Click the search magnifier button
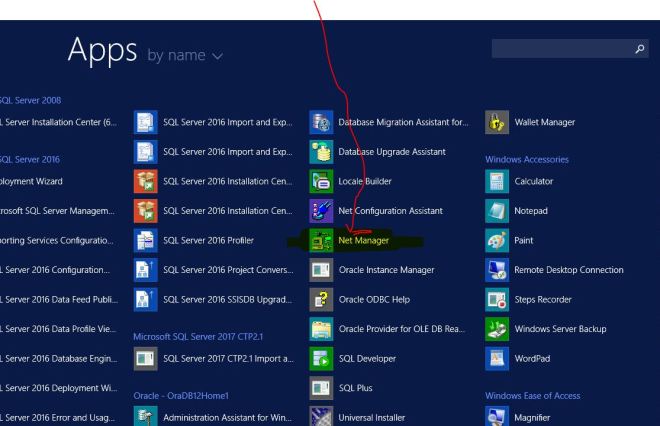The height and width of the screenshot is (426, 660). point(641,48)
